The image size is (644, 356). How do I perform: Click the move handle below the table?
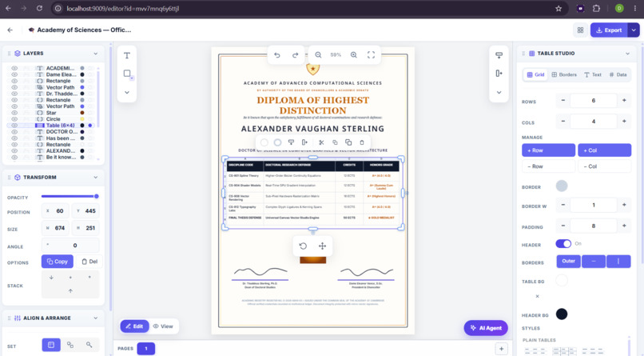[323, 246]
